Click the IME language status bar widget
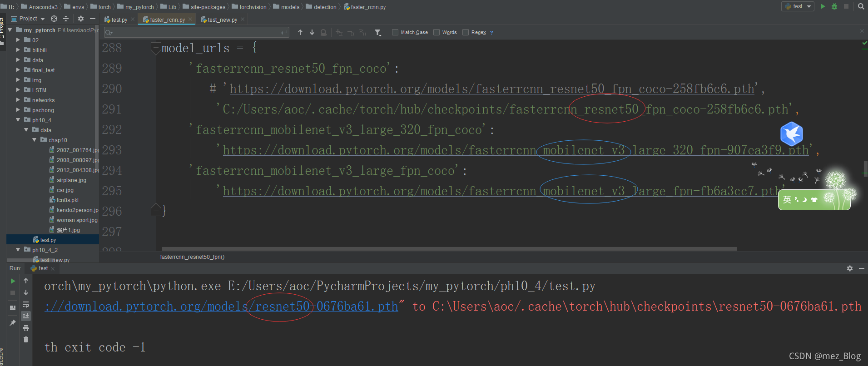This screenshot has width=868, height=366. point(813,200)
